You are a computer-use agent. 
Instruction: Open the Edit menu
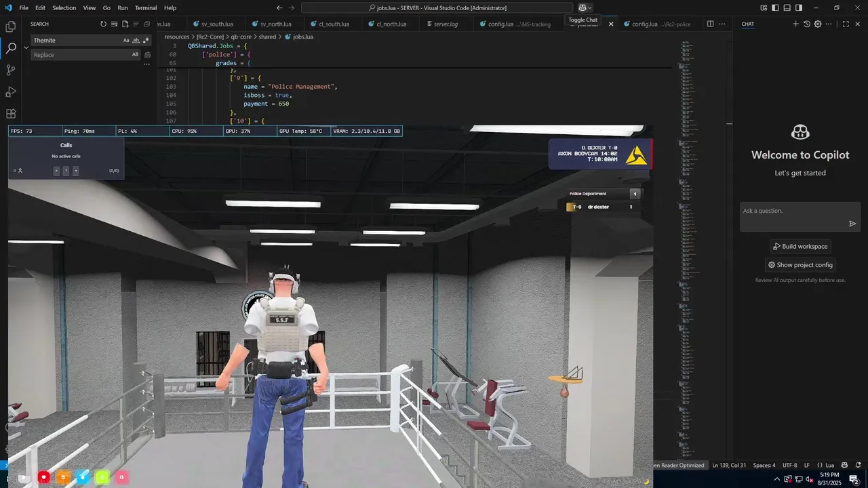pyautogui.click(x=40, y=7)
